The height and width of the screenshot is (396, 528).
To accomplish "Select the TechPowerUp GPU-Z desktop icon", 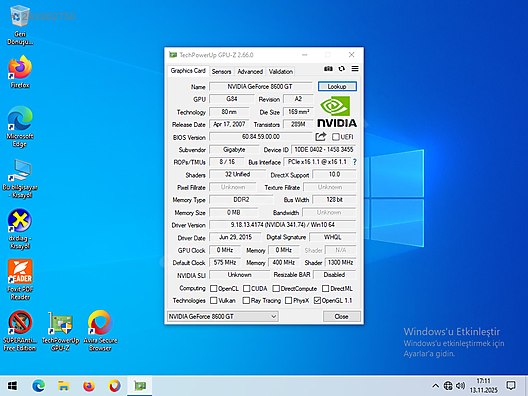I will click(61, 331).
